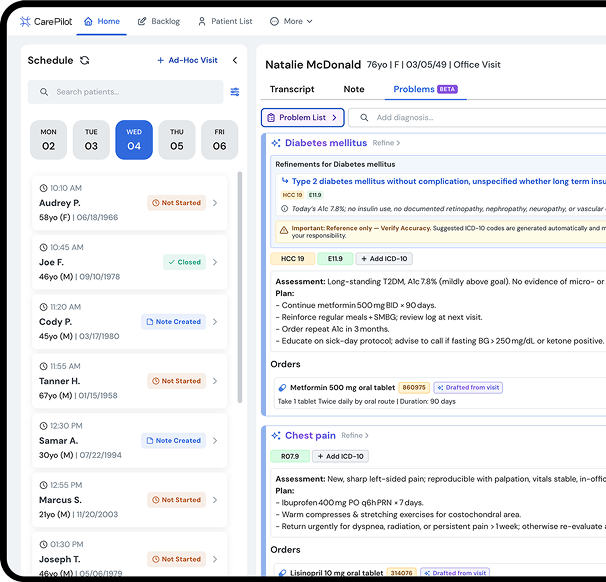
Task: Click the pill icon beside Metformin order
Action: 283,388
